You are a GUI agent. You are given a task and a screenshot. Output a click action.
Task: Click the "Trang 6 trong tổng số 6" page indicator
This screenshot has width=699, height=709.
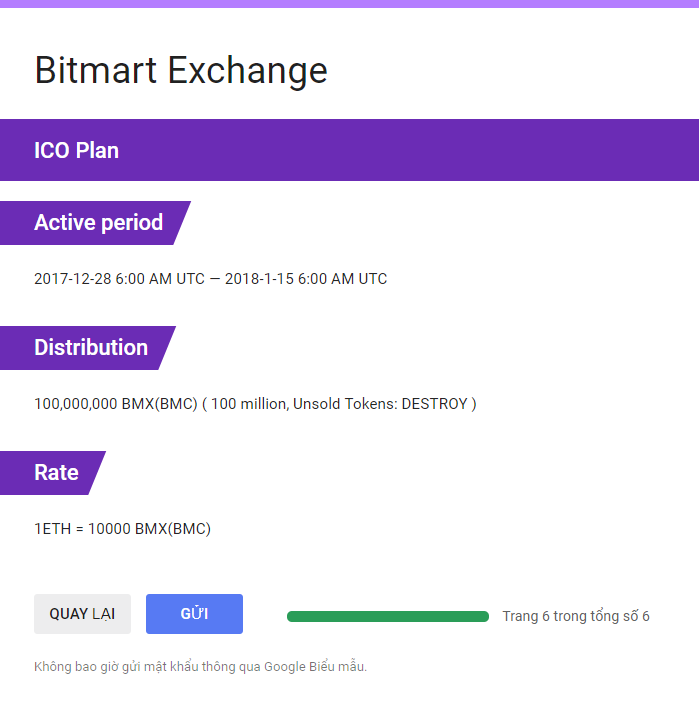pos(576,616)
